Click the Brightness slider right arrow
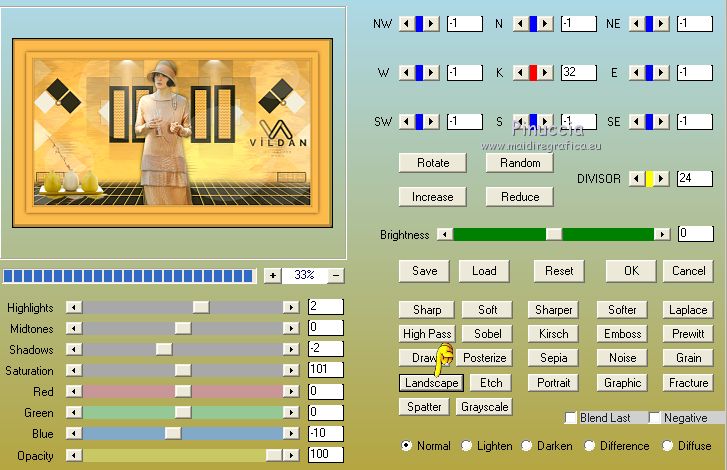The width and height of the screenshot is (727, 470). pos(662,234)
